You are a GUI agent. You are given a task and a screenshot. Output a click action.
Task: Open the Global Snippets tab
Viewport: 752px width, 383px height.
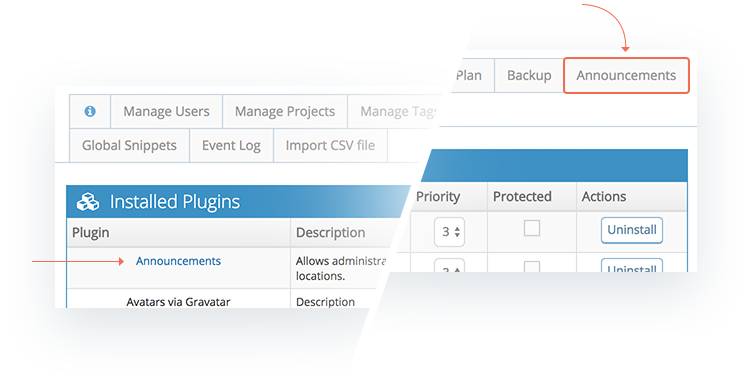click(x=129, y=145)
